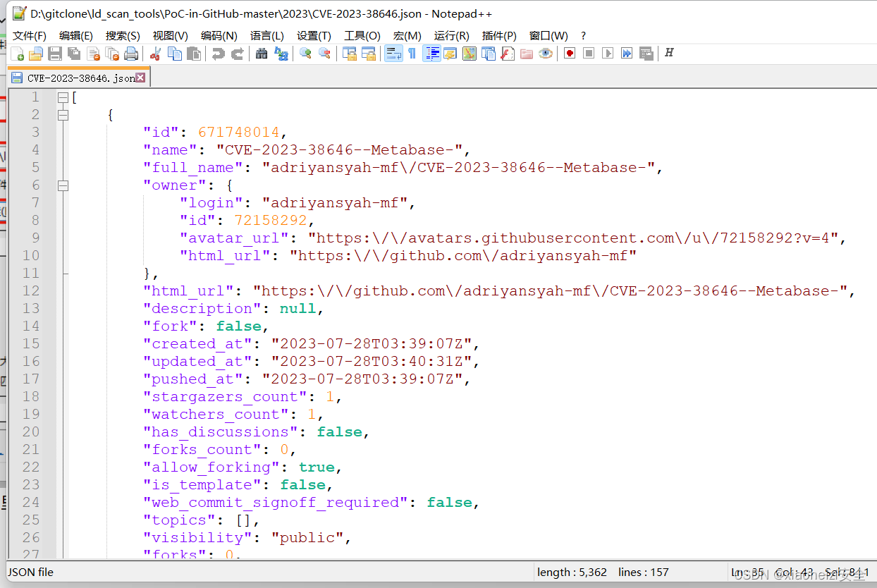Viewport: 877px width, 588px height.
Task: Toggle synchronized horizontal scrolling
Action: (x=368, y=54)
